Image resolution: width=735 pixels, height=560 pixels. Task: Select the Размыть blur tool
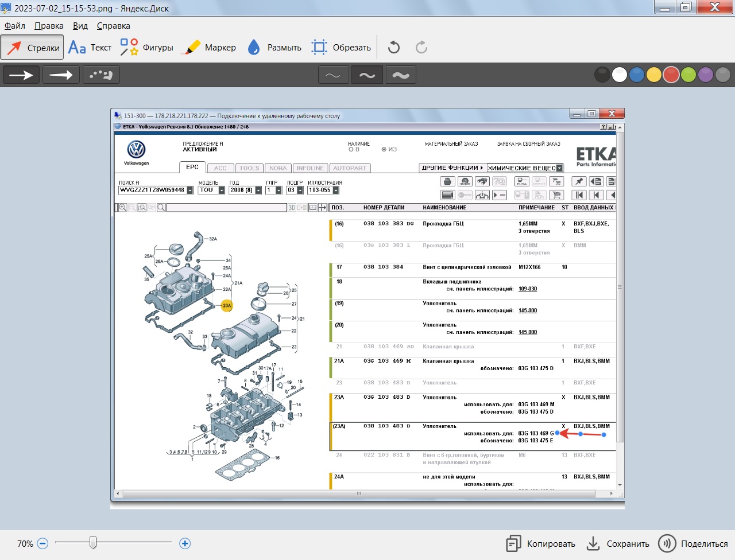click(274, 48)
